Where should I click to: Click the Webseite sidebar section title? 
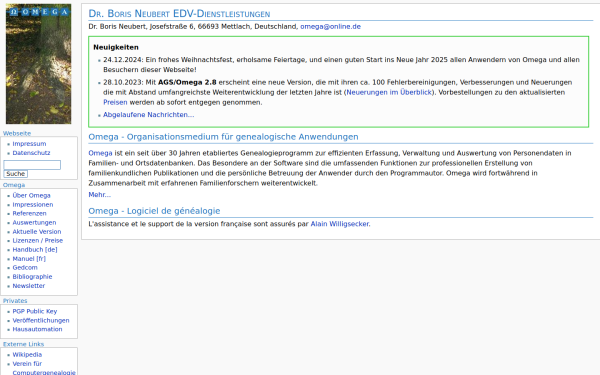pos(17,134)
